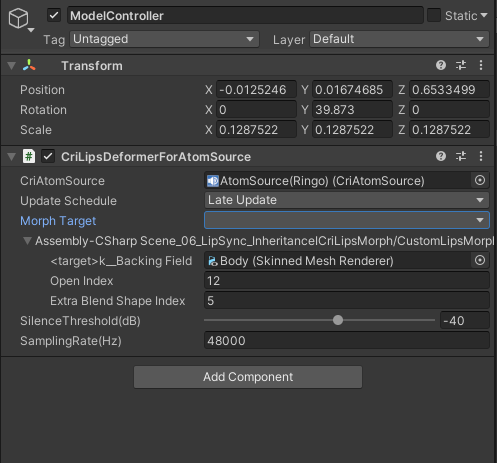Click the SilenceThreshold slider handle
This screenshot has width=497, height=463.
pos(338,320)
